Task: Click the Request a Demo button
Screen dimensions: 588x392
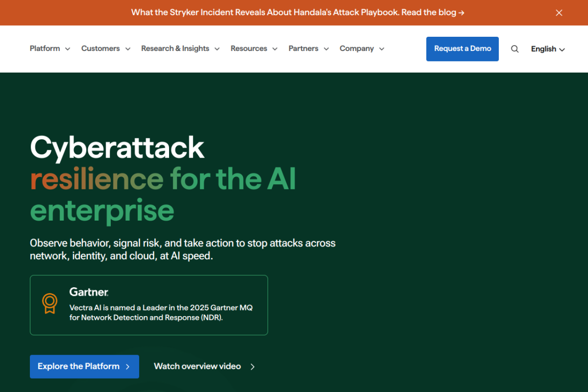Action: pyautogui.click(x=463, y=49)
